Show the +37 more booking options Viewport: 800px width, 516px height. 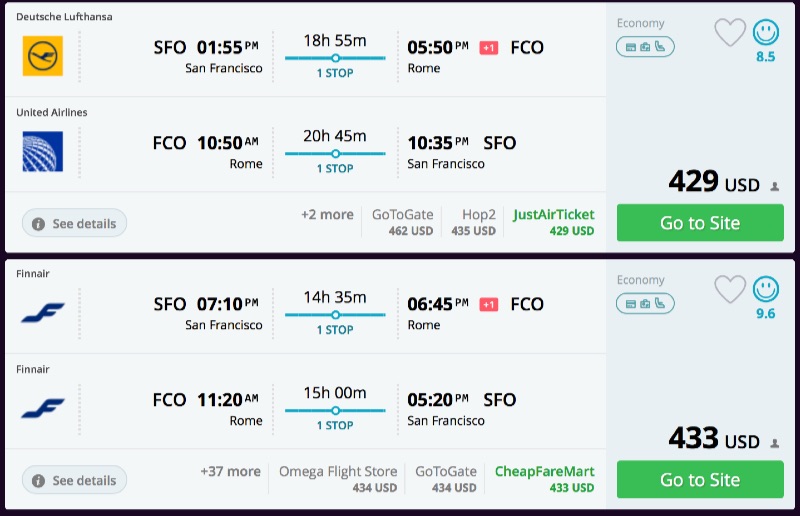pyautogui.click(x=230, y=471)
